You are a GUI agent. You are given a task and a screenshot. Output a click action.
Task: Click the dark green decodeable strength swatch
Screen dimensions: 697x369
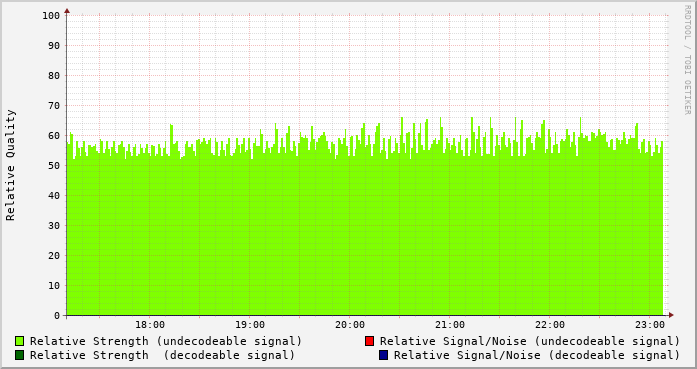[x=20, y=355]
